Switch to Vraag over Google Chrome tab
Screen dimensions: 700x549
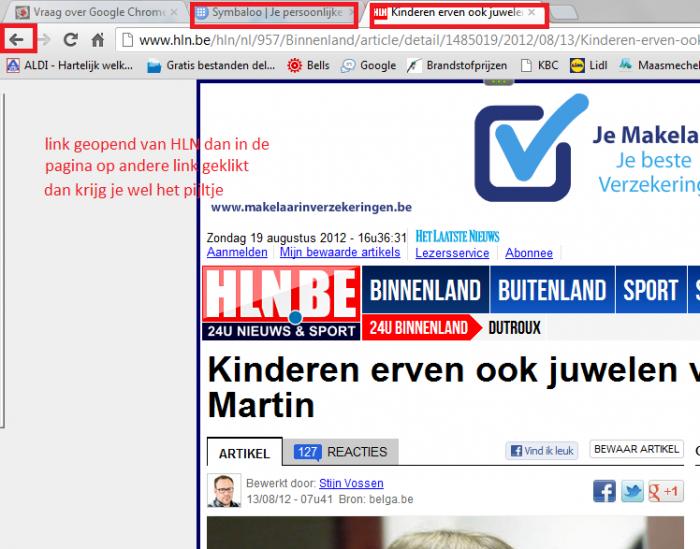[x=96, y=12]
